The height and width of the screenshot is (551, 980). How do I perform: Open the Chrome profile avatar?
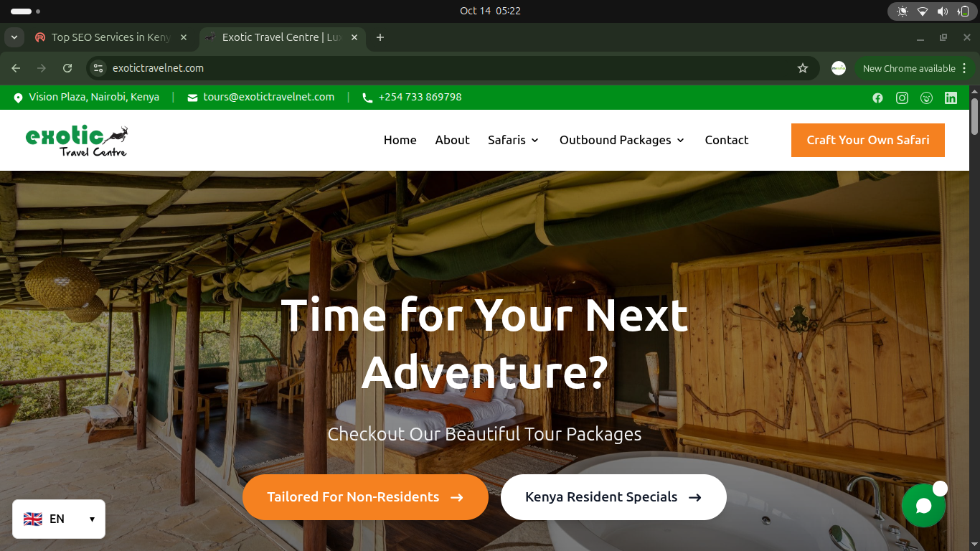(x=839, y=68)
